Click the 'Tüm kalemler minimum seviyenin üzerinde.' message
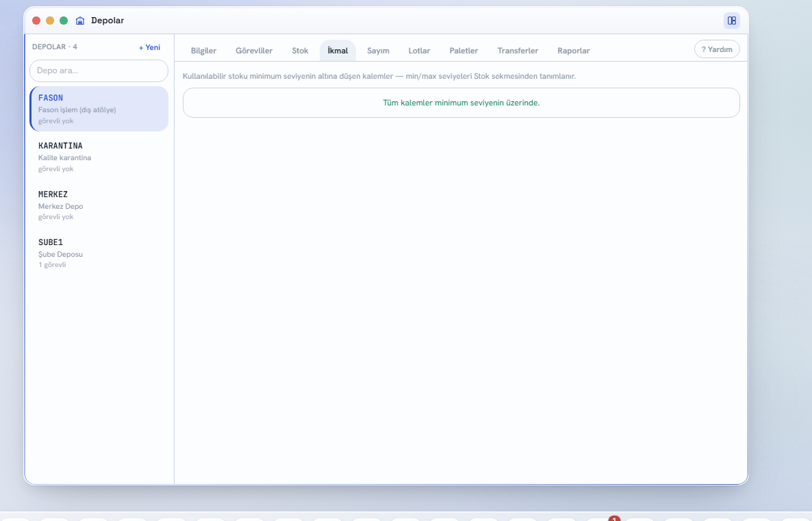 point(461,103)
